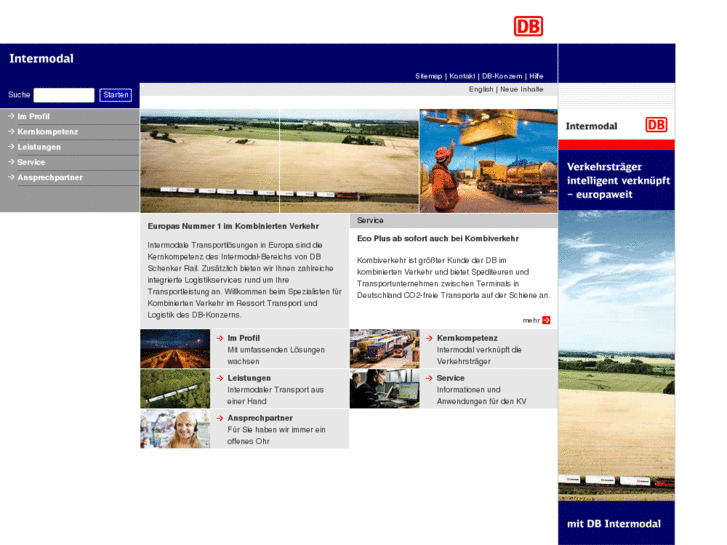Open the Hilfe link in the header

536,76
